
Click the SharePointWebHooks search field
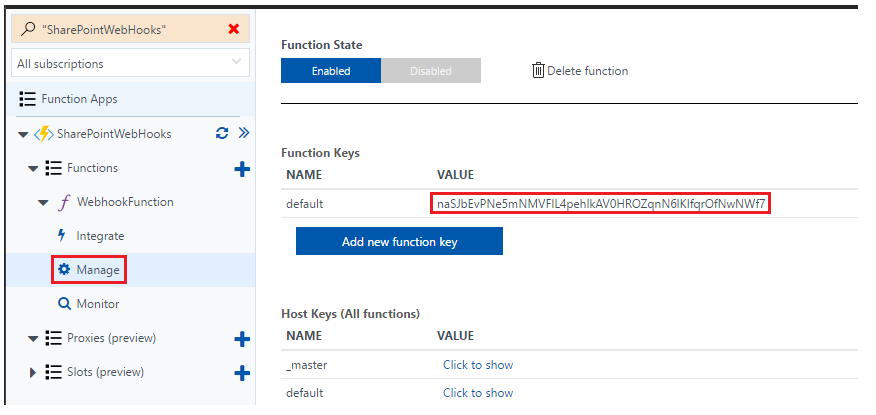coord(130,30)
